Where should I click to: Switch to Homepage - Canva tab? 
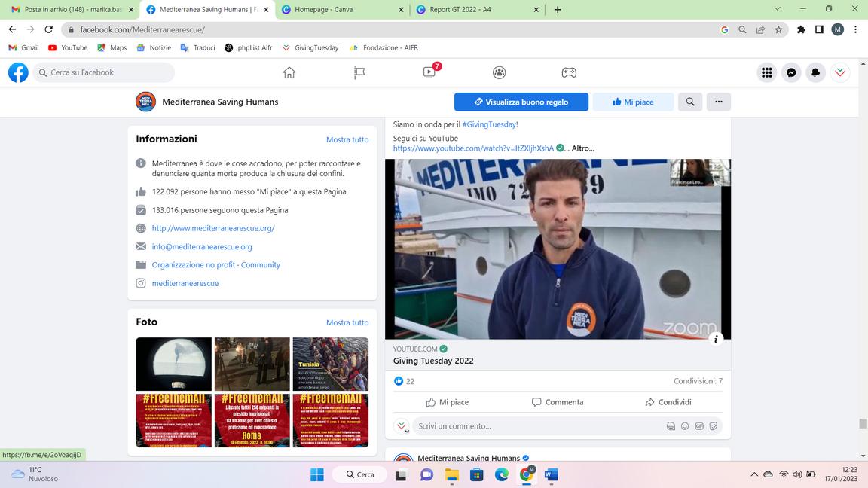click(x=342, y=9)
